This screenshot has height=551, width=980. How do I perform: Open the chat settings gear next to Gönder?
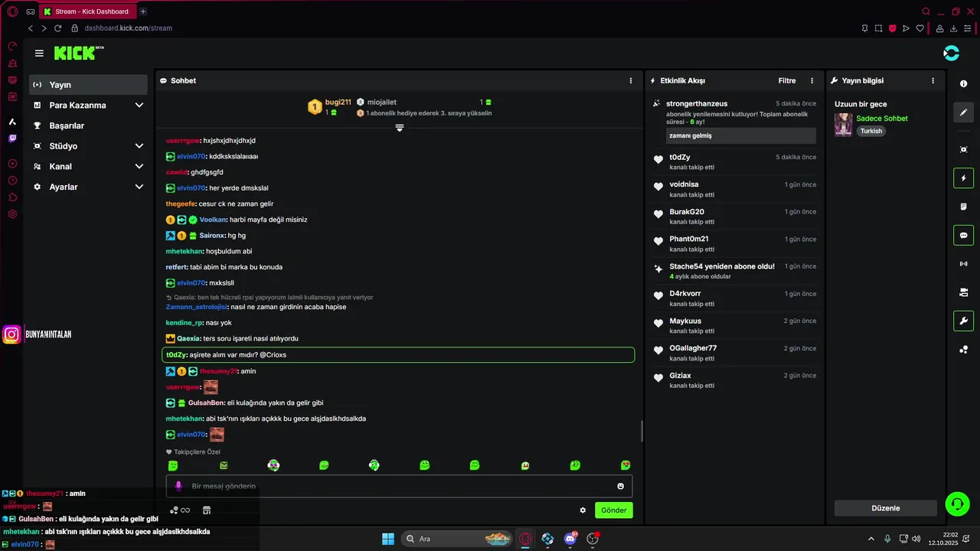click(583, 510)
